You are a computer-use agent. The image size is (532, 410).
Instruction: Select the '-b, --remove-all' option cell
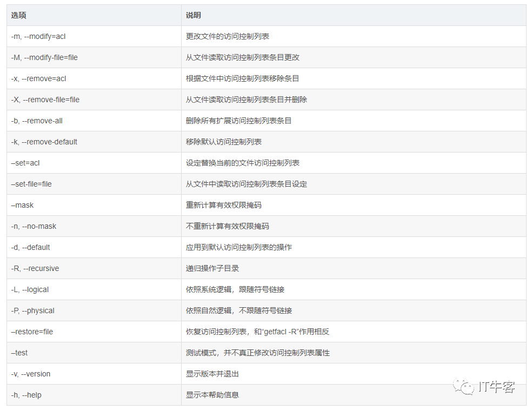pyautogui.click(x=94, y=121)
